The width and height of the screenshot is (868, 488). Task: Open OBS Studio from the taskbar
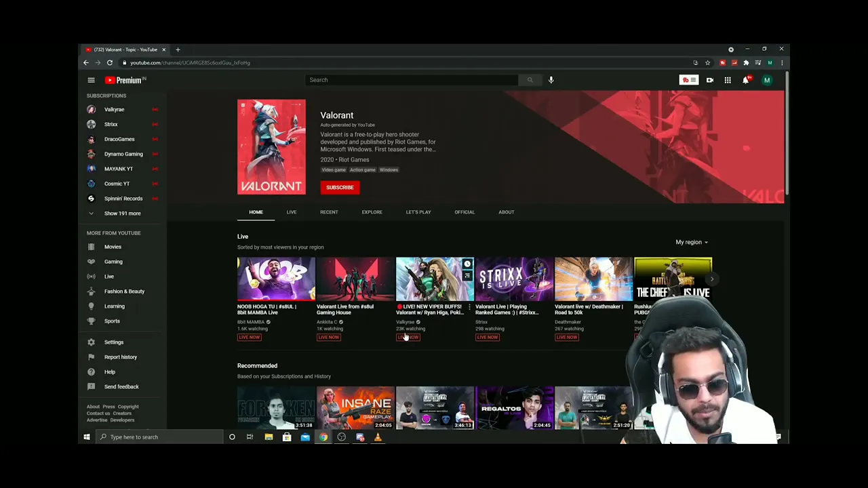coord(341,437)
